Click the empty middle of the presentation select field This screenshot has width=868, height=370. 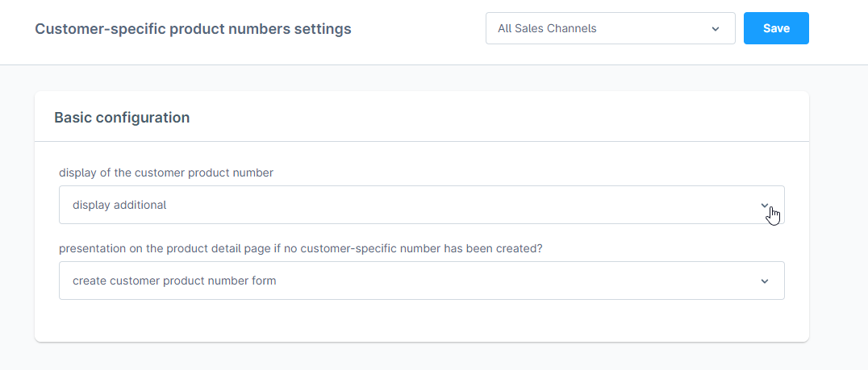[524, 281]
